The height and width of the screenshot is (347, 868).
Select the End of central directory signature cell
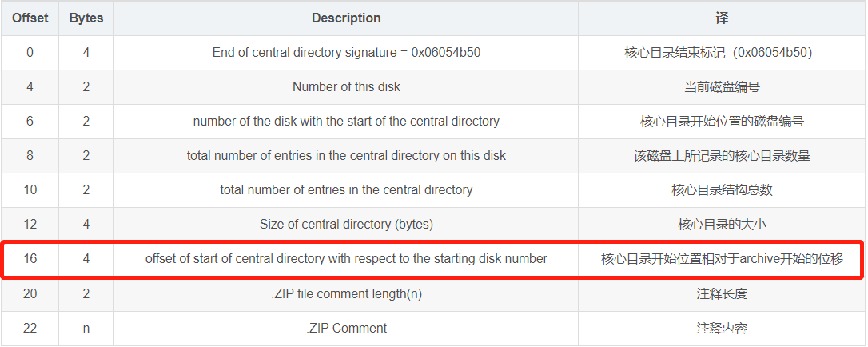346,53
